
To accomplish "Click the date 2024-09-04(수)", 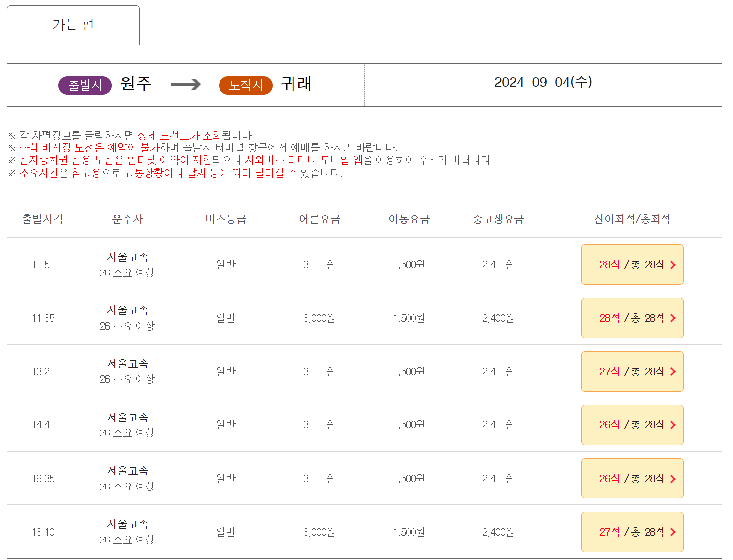I will (543, 82).
